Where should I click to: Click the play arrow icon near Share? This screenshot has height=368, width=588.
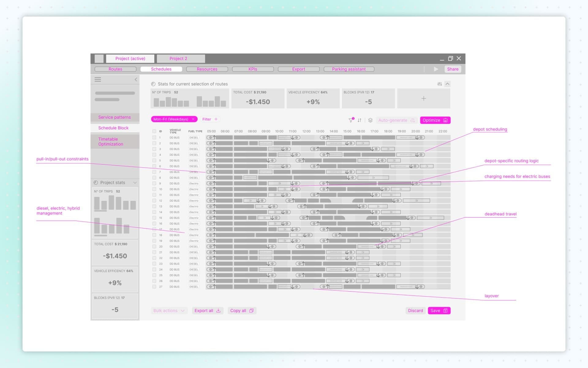pyautogui.click(x=436, y=69)
